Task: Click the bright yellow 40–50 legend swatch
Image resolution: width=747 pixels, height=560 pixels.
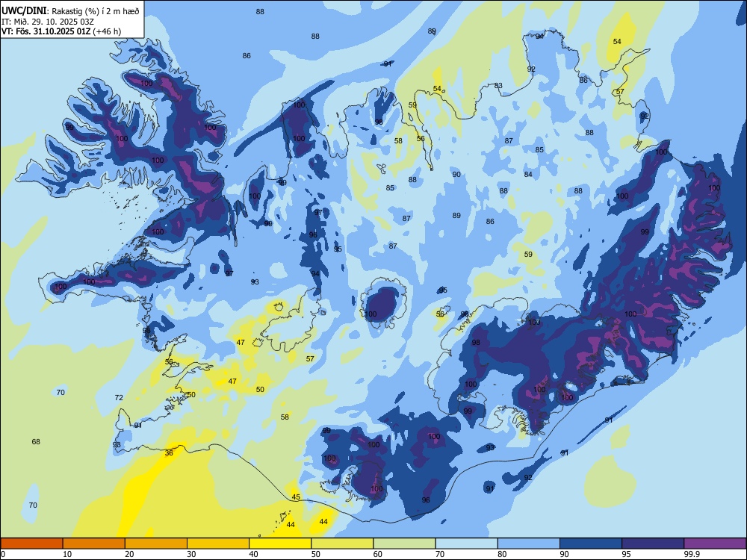Action: tap(280, 544)
